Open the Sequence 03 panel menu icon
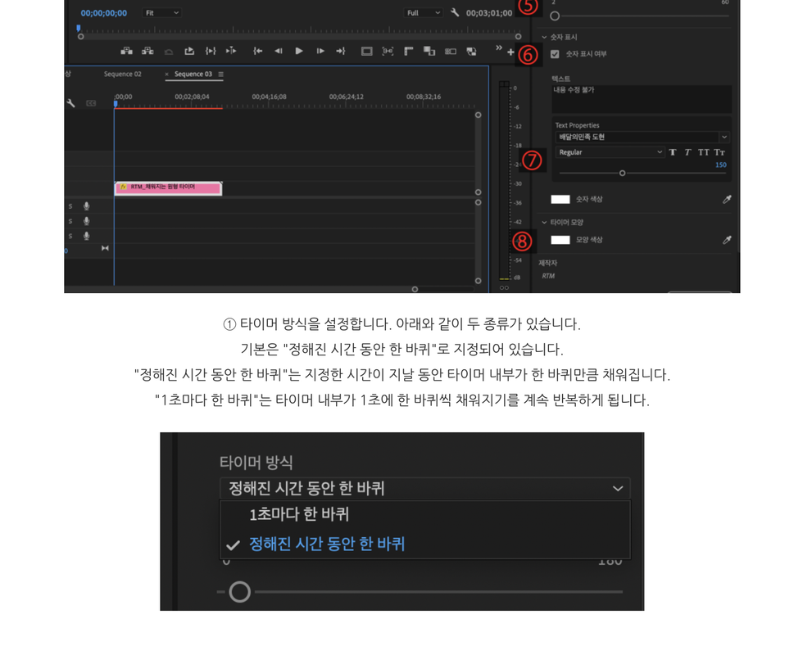 221,74
